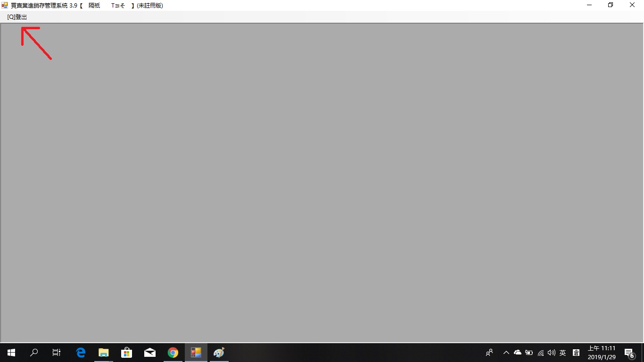Viewport: 644px width, 362px height.
Task: Open Task View from taskbar
Action: tap(57, 352)
